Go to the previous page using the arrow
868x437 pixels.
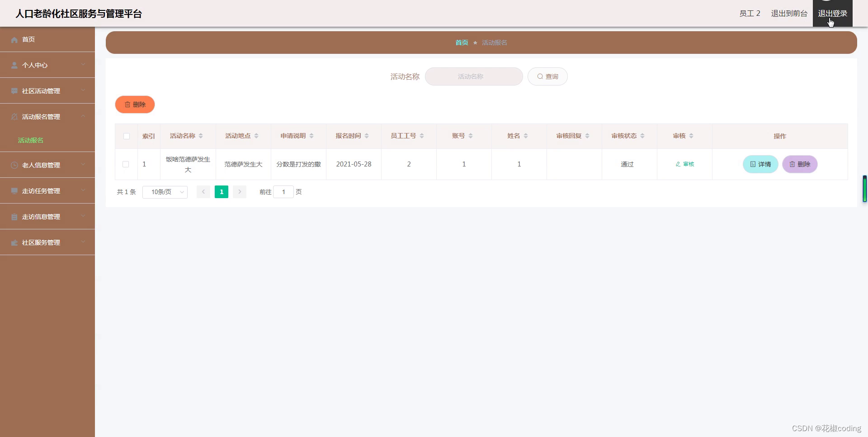pyautogui.click(x=203, y=192)
